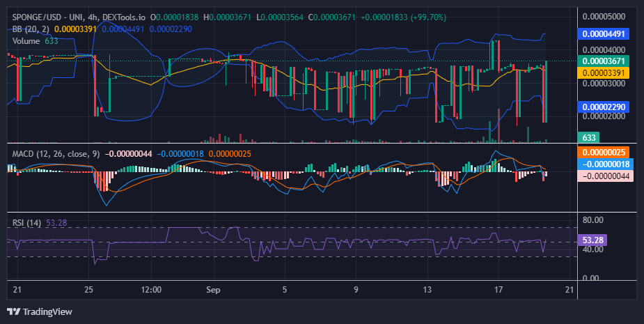Click the BB basis value 0.00003391 in legend
This screenshot has height=324, width=644.
point(76,29)
